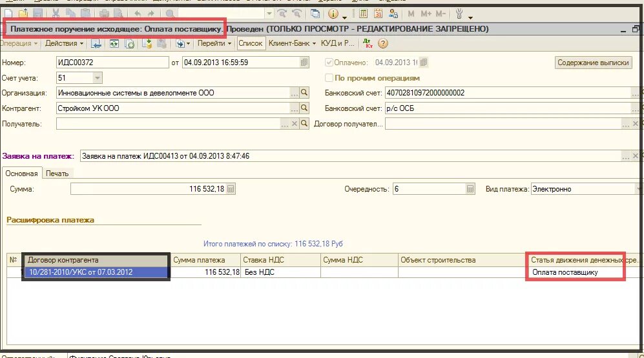Click the ellipsis select button of Контрагент field

294,108
